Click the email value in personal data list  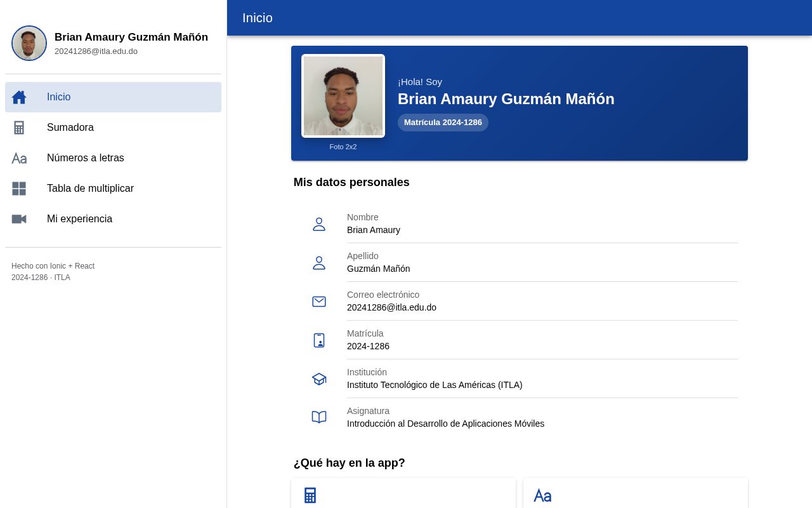click(x=391, y=307)
